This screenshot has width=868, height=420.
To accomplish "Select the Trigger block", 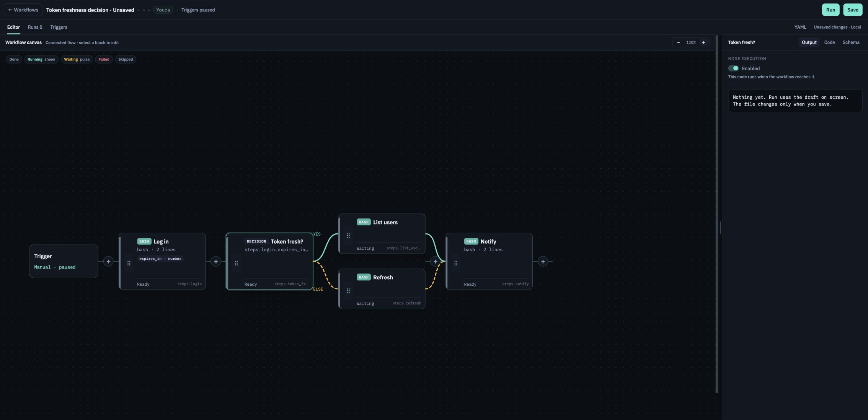I will pyautogui.click(x=64, y=261).
